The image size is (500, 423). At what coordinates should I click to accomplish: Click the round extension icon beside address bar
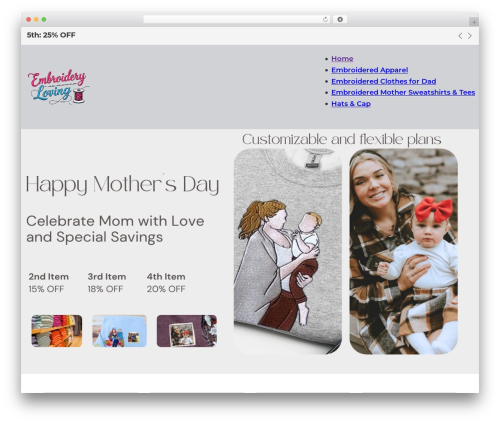[340, 20]
